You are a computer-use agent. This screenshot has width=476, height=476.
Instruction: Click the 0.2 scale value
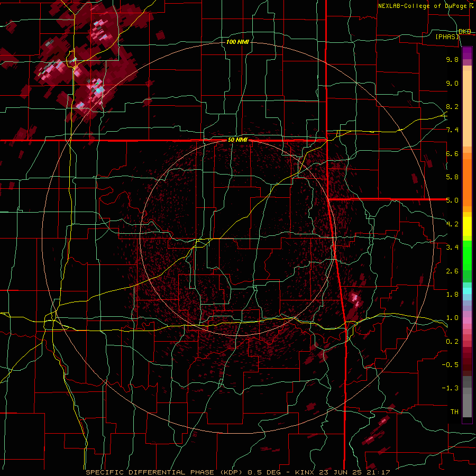tap(452, 342)
